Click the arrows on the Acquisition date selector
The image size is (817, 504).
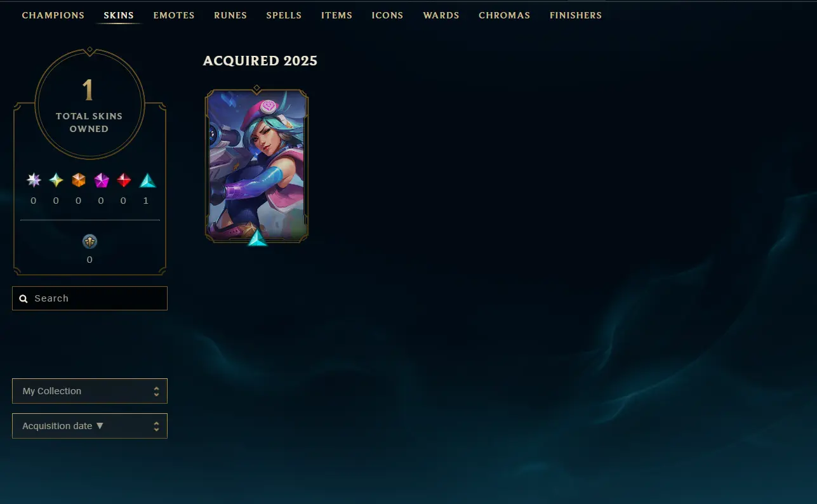pos(156,426)
